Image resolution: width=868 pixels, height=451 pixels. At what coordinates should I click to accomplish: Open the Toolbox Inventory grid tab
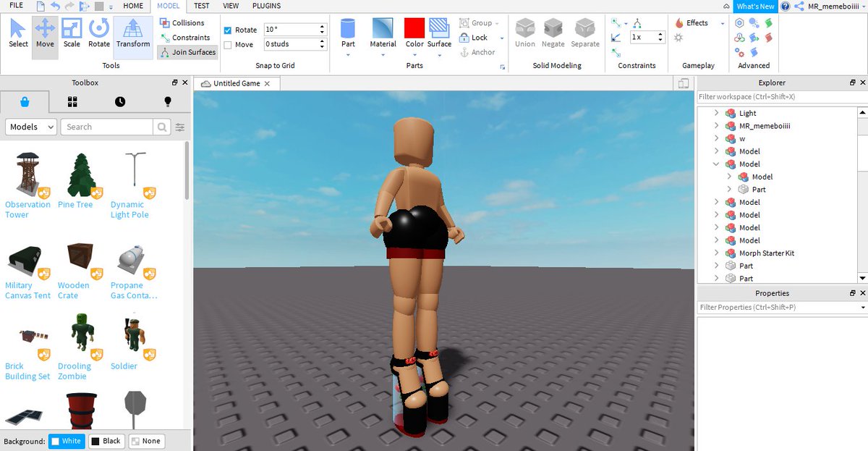tap(72, 101)
